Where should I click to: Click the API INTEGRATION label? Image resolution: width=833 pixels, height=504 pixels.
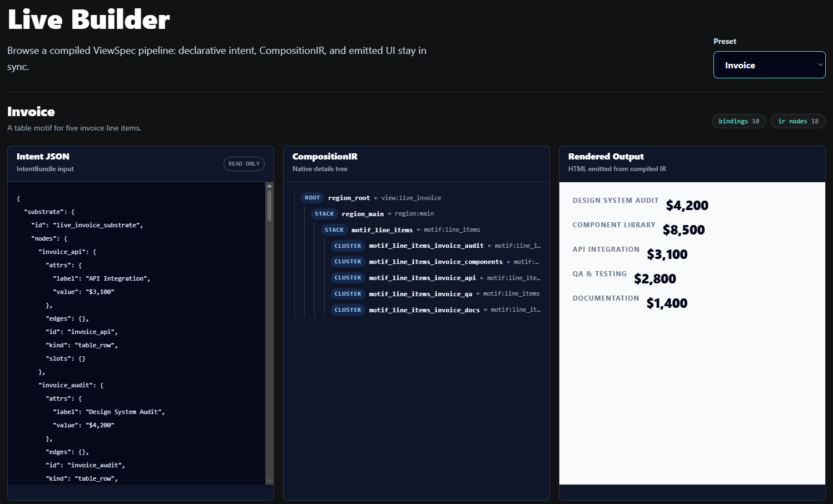pyautogui.click(x=606, y=249)
